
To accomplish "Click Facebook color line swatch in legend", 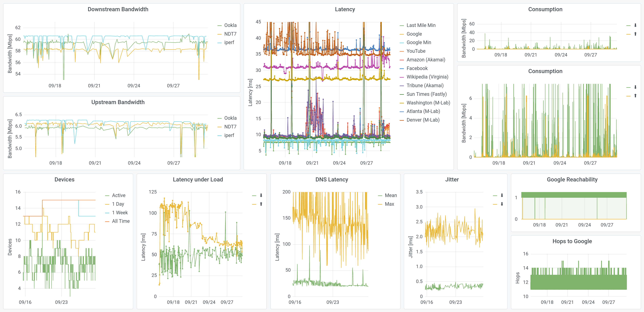I will pyautogui.click(x=402, y=69).
